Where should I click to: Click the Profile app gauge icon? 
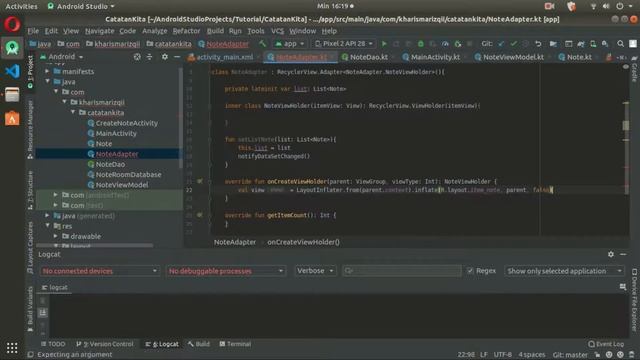(x=445, y=44)
